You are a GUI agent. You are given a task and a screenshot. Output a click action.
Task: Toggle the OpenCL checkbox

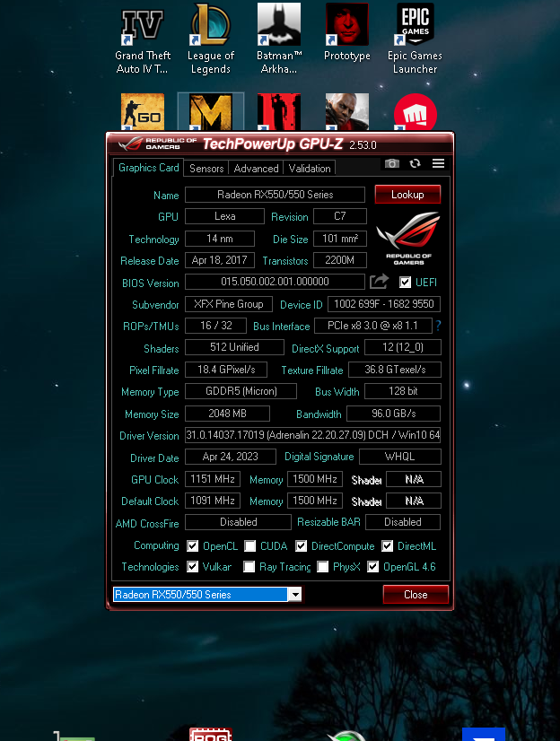(x=192, y=545)
